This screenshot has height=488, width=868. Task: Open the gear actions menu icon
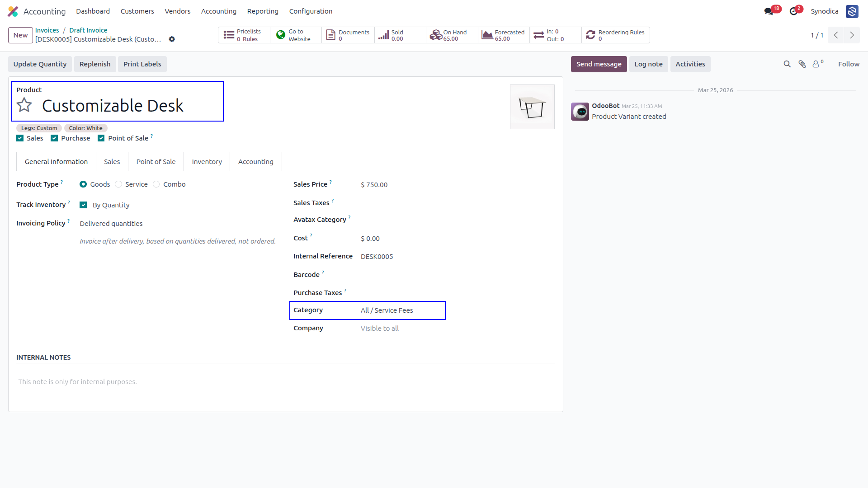[172, 39]
